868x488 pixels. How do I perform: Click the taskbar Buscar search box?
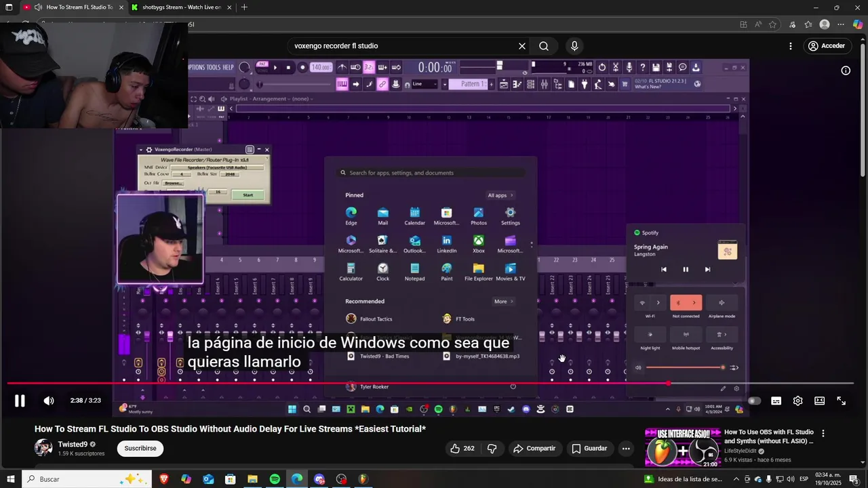pos(87,479)
